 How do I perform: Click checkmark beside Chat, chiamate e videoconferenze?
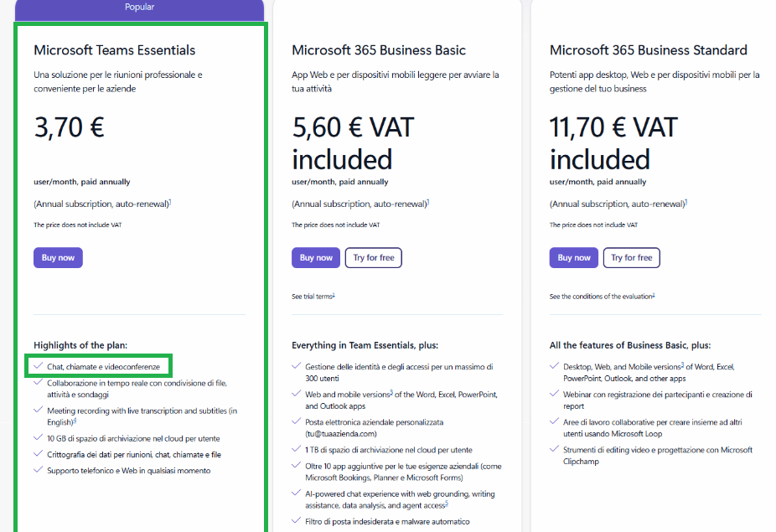coord(38,366)
